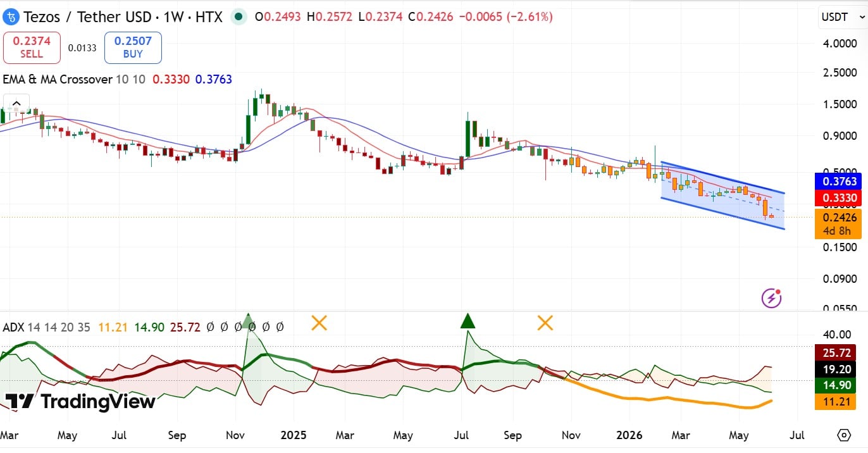The image size is (868, 453).
Task: Click the green up-triangle signal near November
Action: 248,321
